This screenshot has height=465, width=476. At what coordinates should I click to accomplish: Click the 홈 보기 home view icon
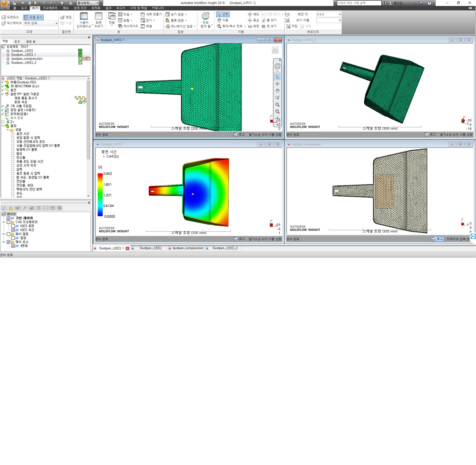click(269, 20)
